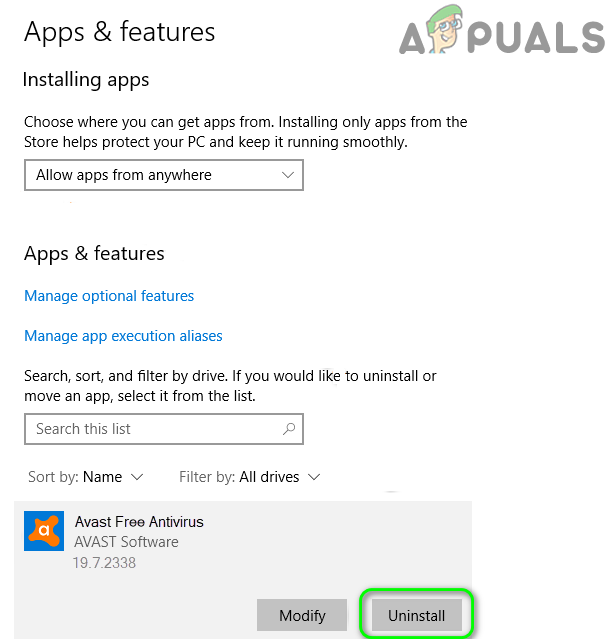The image size is (611, 639).
Task: Click the Avast version number 19.7.2338
Action: (x=104, y=563)
